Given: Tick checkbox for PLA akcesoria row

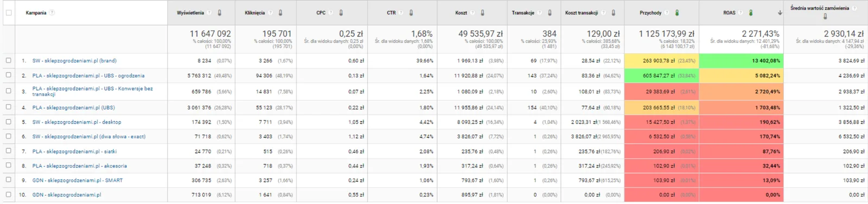Looking at the screenshot, I should pyautogui.click(x=8, y=165).
